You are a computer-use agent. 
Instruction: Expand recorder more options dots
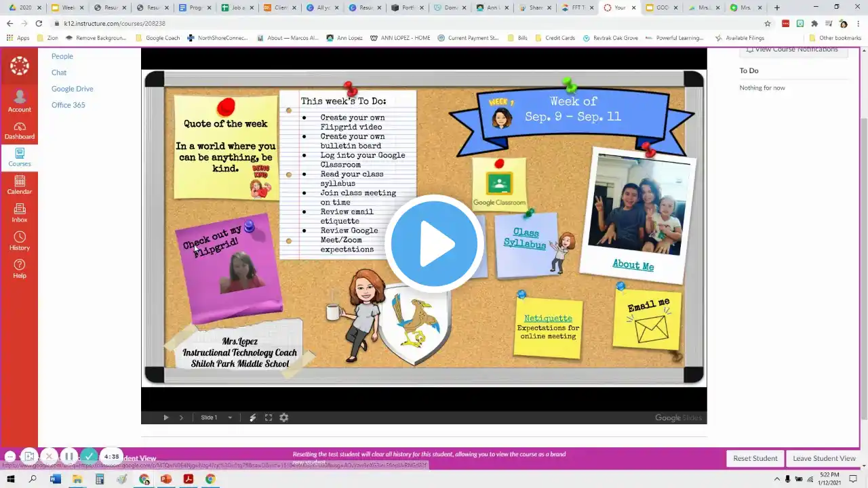coord(9,457)
